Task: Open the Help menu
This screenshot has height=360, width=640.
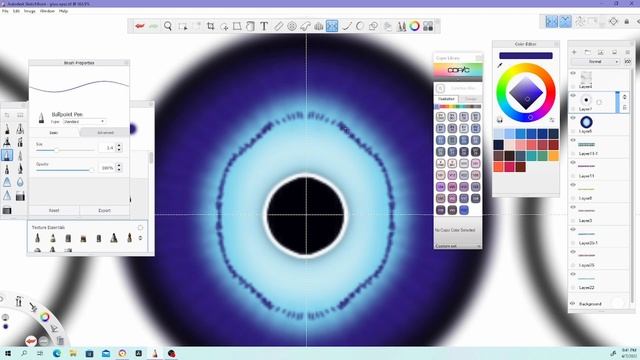Action: pyautogui.click(x=63, y=11)
